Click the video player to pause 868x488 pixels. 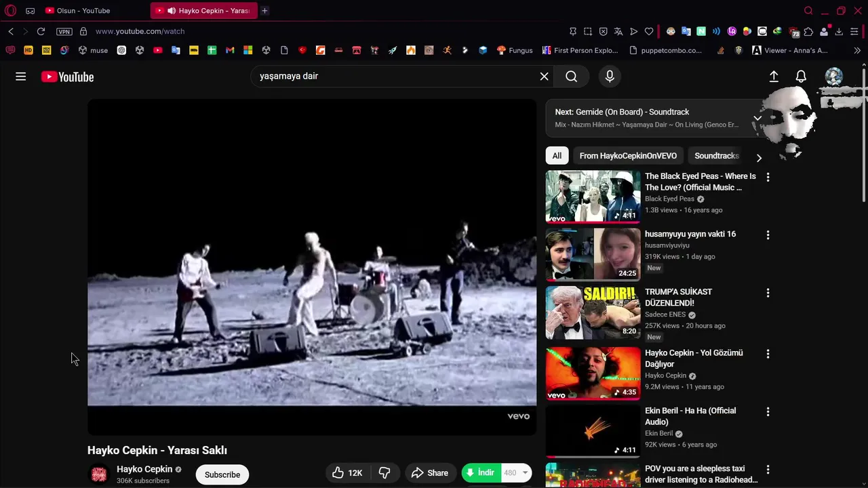pos(312,267)
